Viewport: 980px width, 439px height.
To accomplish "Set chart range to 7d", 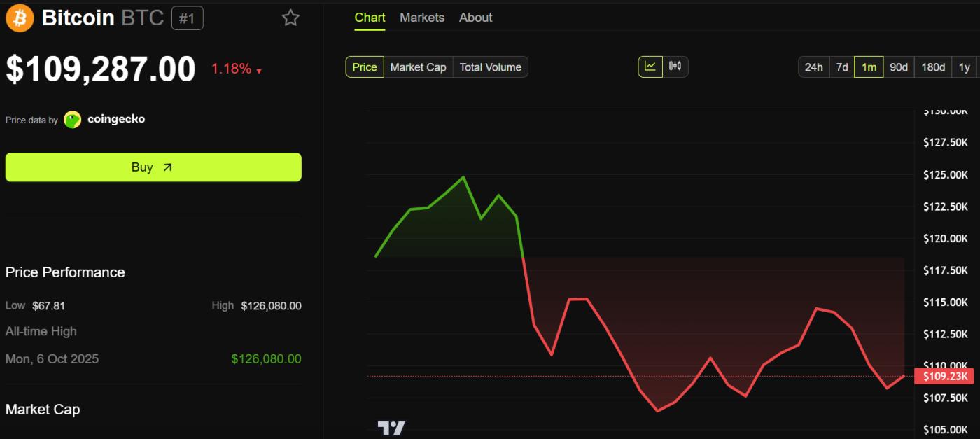I will pos(842,67).
